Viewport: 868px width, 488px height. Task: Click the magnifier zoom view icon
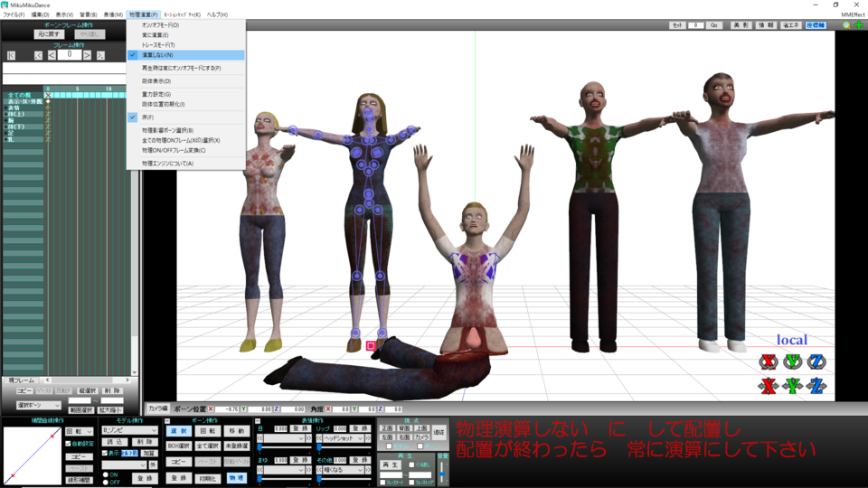(x=846, y=25)
